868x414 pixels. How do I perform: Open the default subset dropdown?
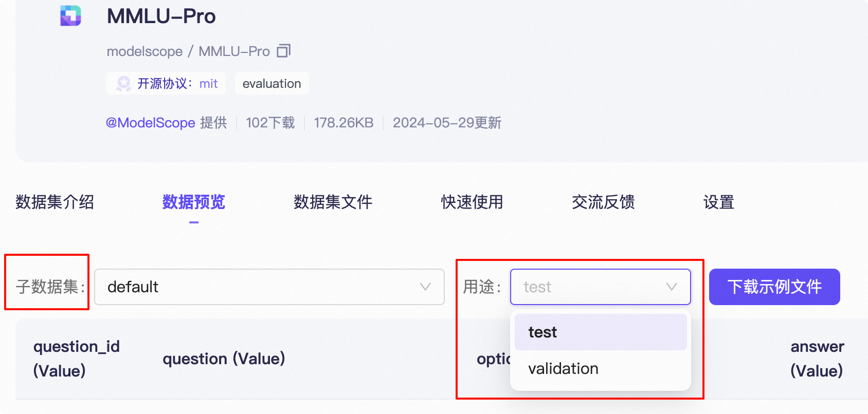269,287
